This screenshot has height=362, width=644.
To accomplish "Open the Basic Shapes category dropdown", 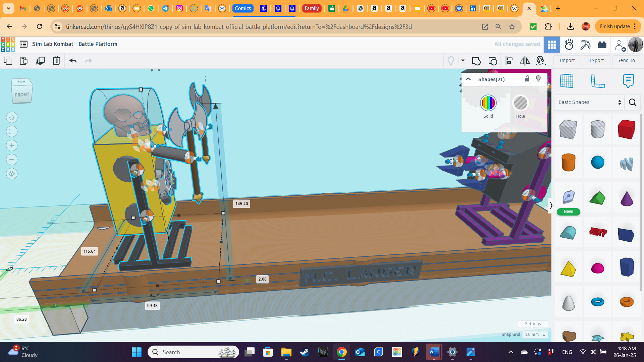I will [x=589, y=102].
